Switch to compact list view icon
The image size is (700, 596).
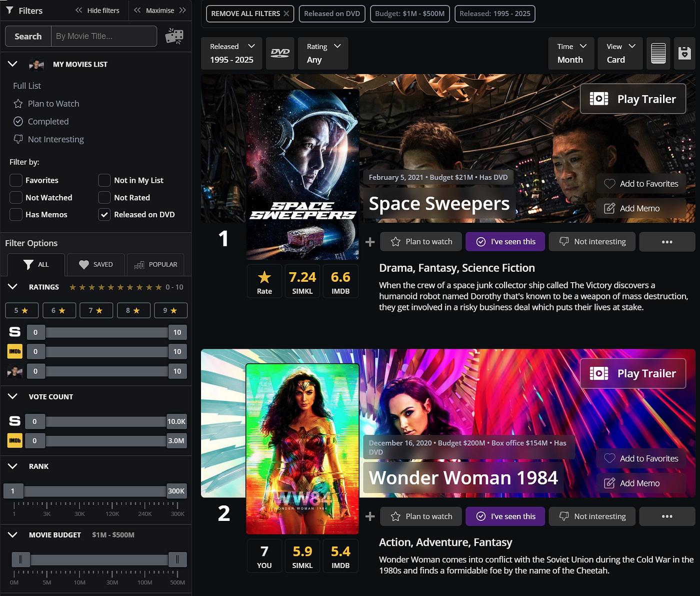[658, 53]
